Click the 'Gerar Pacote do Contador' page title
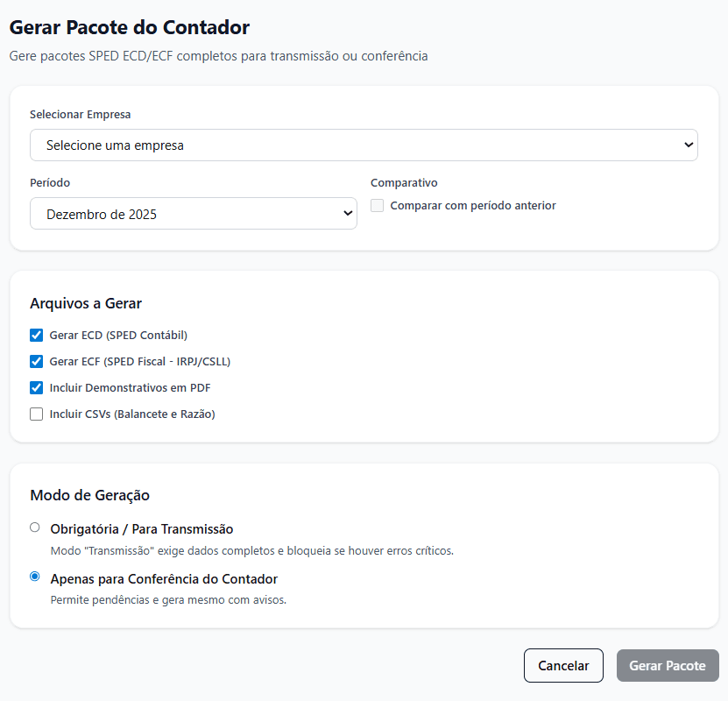728x701 pixels. click(x=130, y=27)
